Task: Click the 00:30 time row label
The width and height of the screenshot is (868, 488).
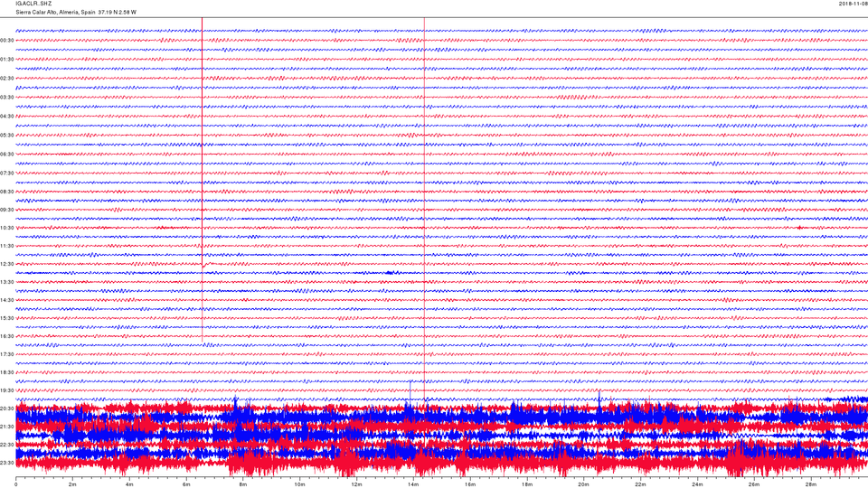Action: click(x=6, y=41)
